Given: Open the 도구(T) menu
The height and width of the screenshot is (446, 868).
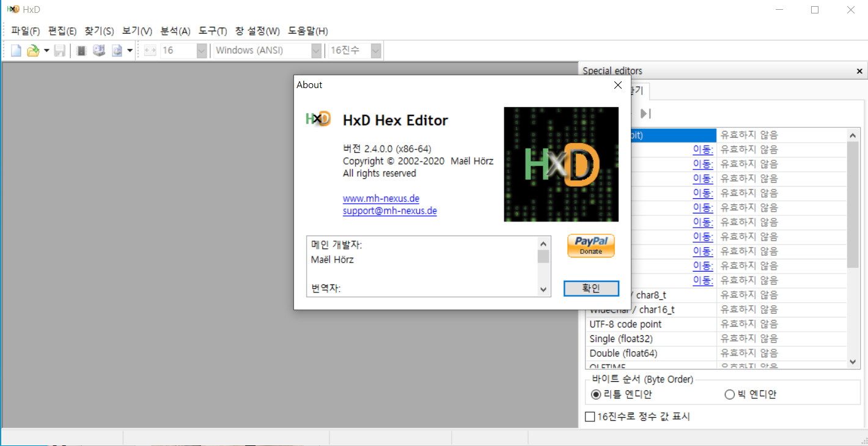Looking at the screenshot, I should 213,31.
